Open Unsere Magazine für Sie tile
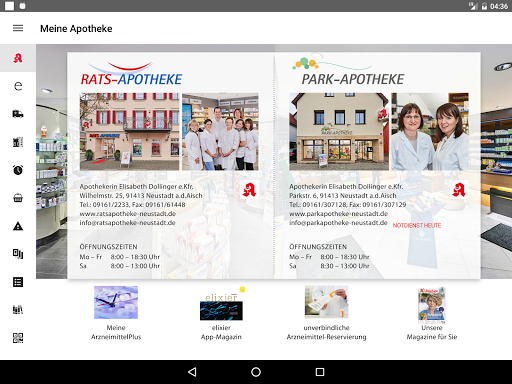 pos(432,313)
